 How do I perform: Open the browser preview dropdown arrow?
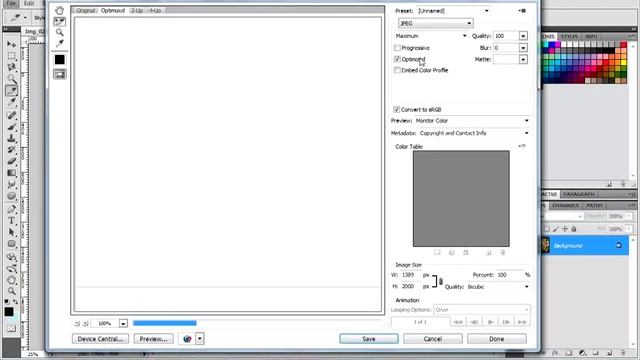coord(200,339)
